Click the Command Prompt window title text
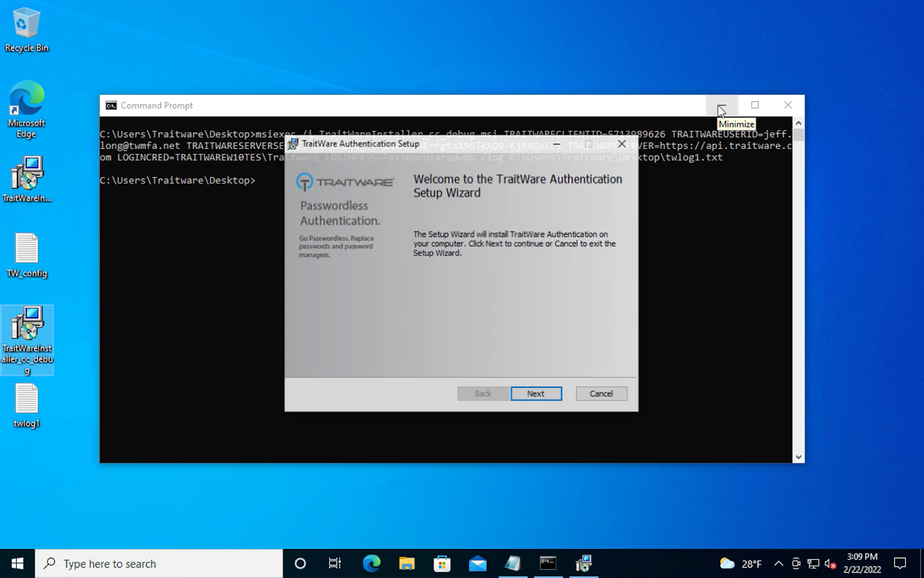This screenshot has width=924, height=578. tap(157, 105)
